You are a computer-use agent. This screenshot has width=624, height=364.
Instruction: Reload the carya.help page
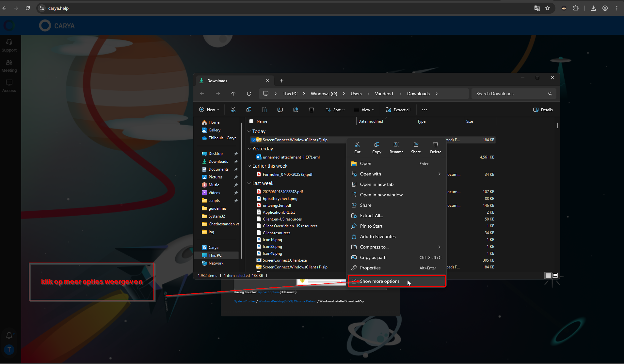pos(28,8)
